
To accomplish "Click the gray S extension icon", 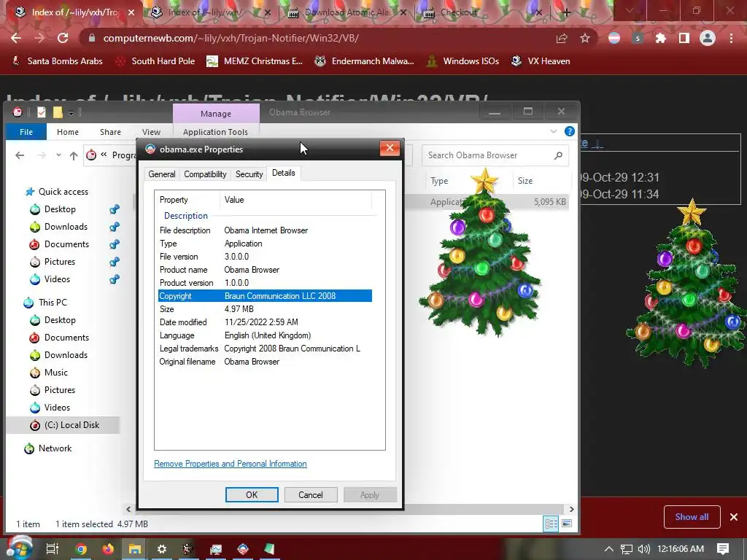I will (638, 39).
